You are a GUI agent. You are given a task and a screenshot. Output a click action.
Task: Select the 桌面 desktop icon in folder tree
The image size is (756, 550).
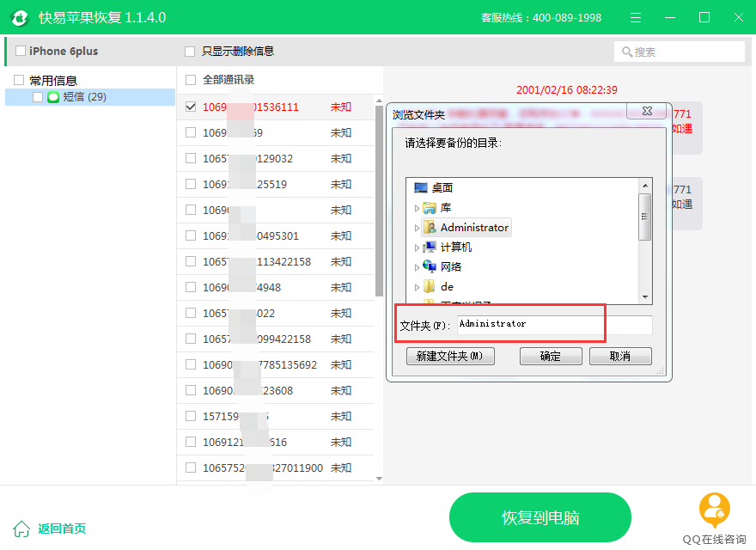coord(420,187)
